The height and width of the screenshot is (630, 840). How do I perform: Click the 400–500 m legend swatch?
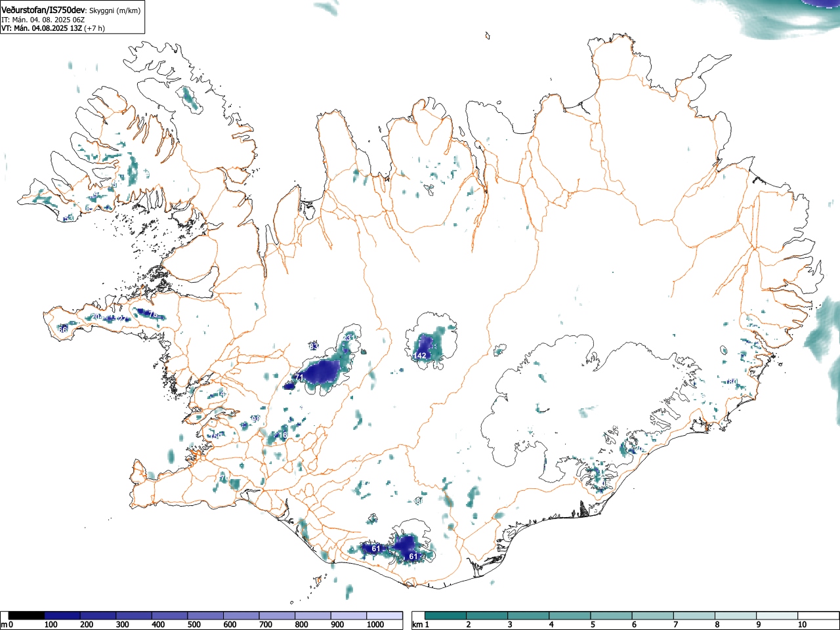pyautogui.click(x=170, y=616)
